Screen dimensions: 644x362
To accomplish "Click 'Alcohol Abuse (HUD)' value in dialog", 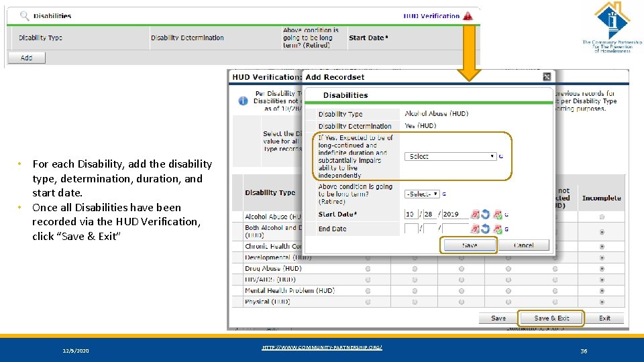I will pyautogui.click(x=436, y=114).
